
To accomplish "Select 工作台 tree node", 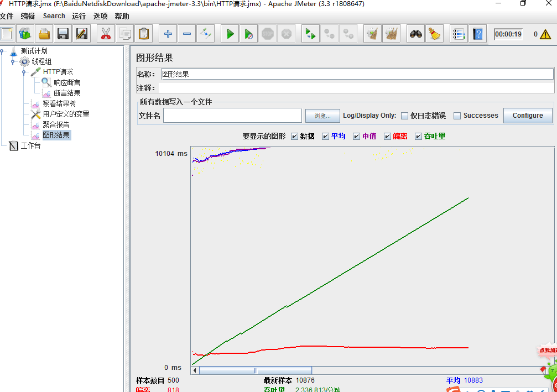I will [x=30, y=145].
